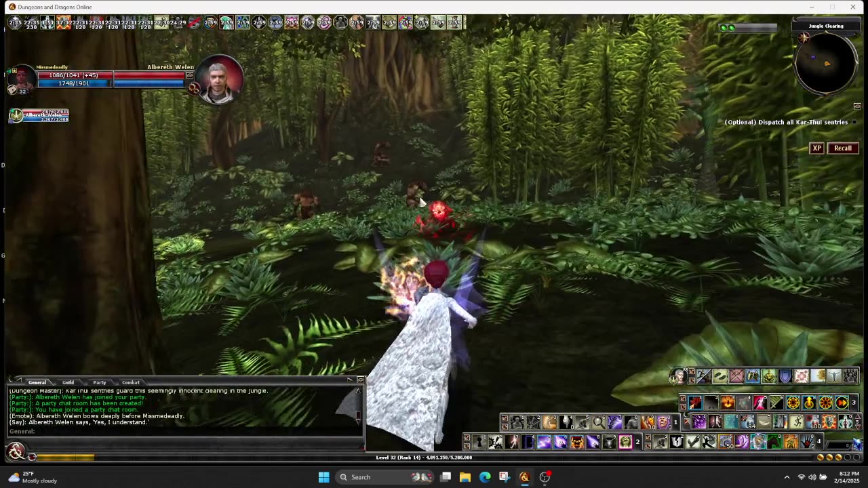
Task: Click the hireling portrait on hireling bar
Action: (679, 375)
